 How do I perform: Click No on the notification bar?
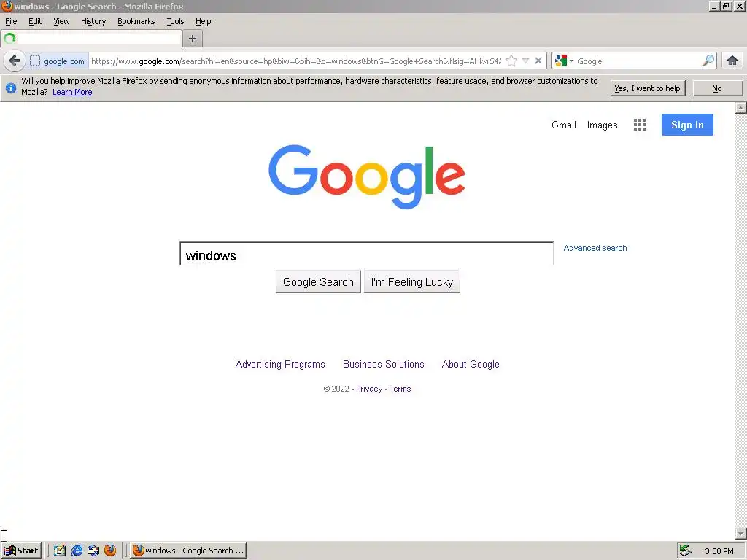click(x=717, y=88)
